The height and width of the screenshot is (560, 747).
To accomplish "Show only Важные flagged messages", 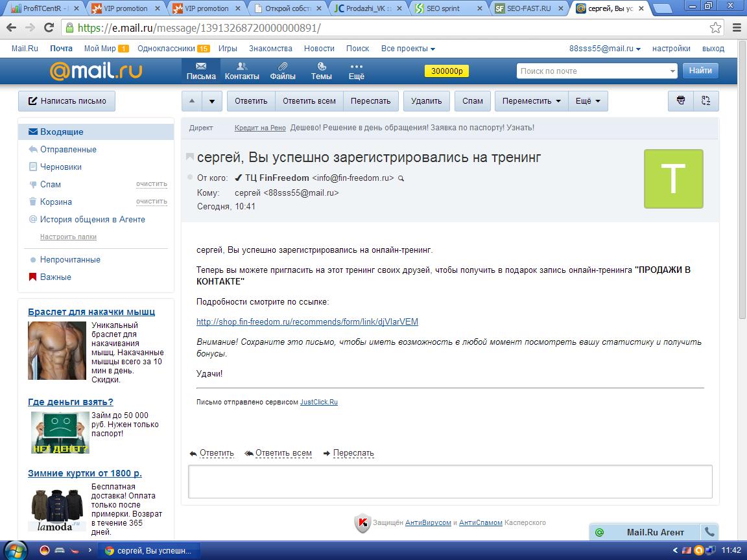I will coord(55,277).
